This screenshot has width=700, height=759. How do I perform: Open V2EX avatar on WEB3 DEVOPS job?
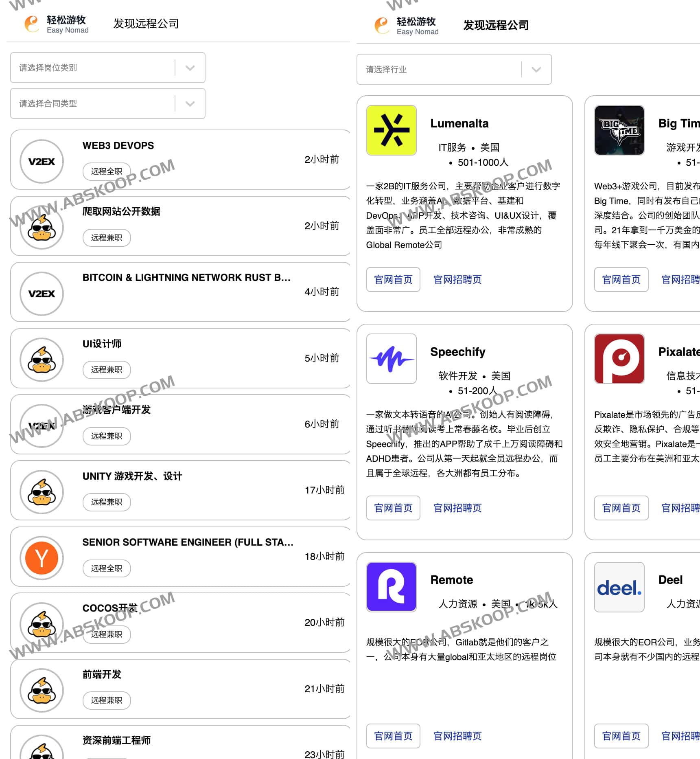click(x=42, y=162)
